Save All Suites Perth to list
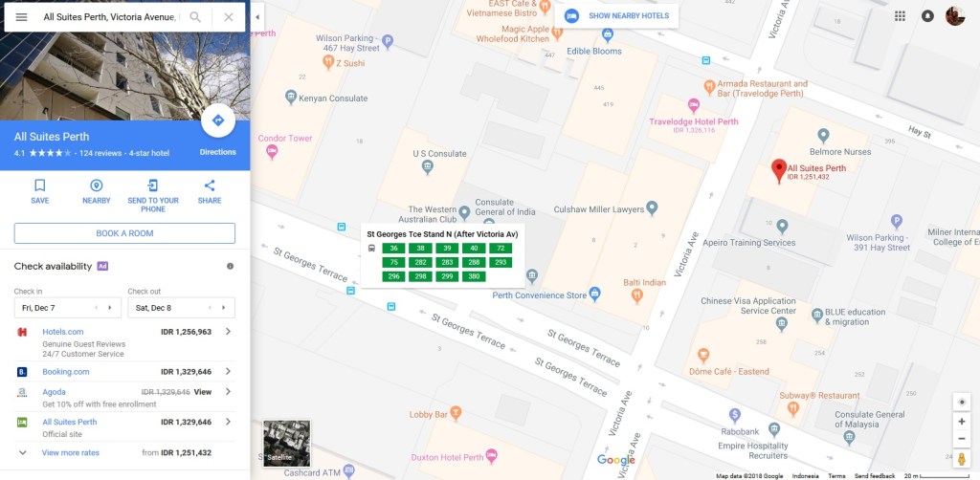980x480 pixels. (40, 190)
